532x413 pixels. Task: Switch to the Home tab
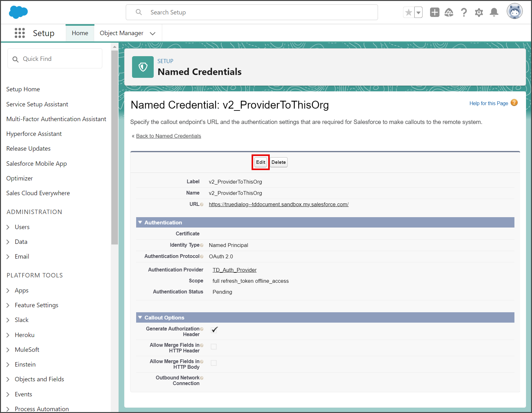[x=80, y=33]
